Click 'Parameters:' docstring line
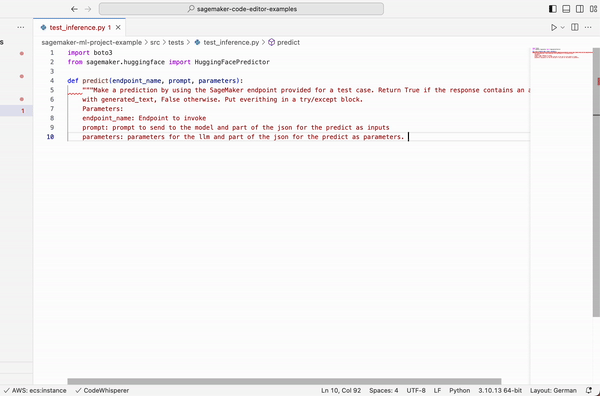Screen dimensions: 600x396 [x=103, y=109]
